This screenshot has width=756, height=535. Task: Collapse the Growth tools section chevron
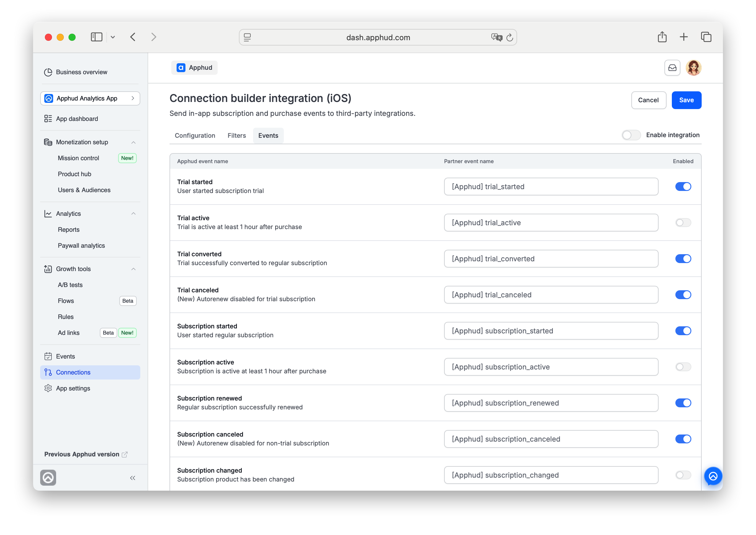pos(133,269)
